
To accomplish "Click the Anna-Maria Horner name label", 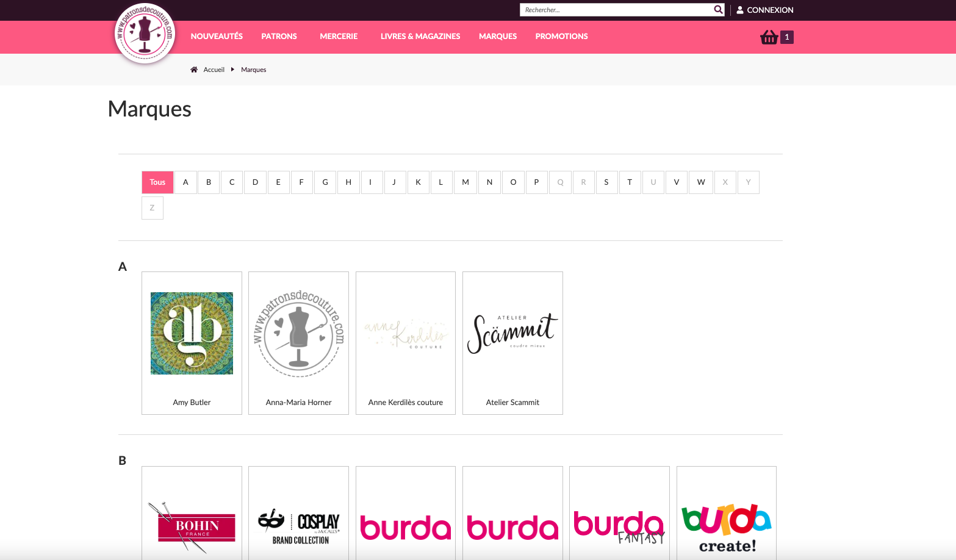I will 299,403.
